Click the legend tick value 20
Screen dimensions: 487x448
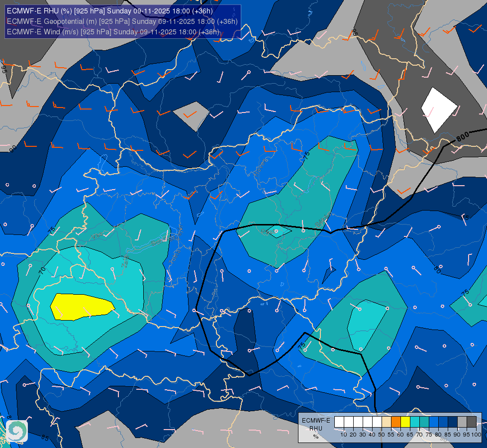(x=353, y=435)
